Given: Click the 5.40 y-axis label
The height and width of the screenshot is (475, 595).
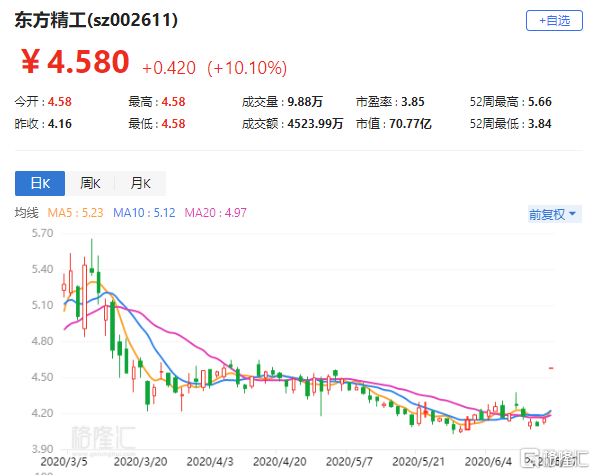Looking at the screenshot, I should (x=42, y=269).
